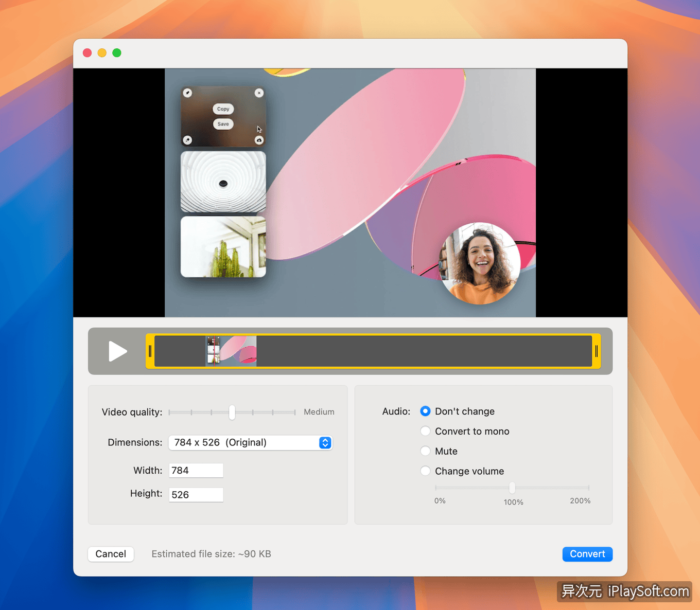Click the filmstrip thumbnail in the timeline
The height and width of the screenshot is (610, 700).
point(232,351)
